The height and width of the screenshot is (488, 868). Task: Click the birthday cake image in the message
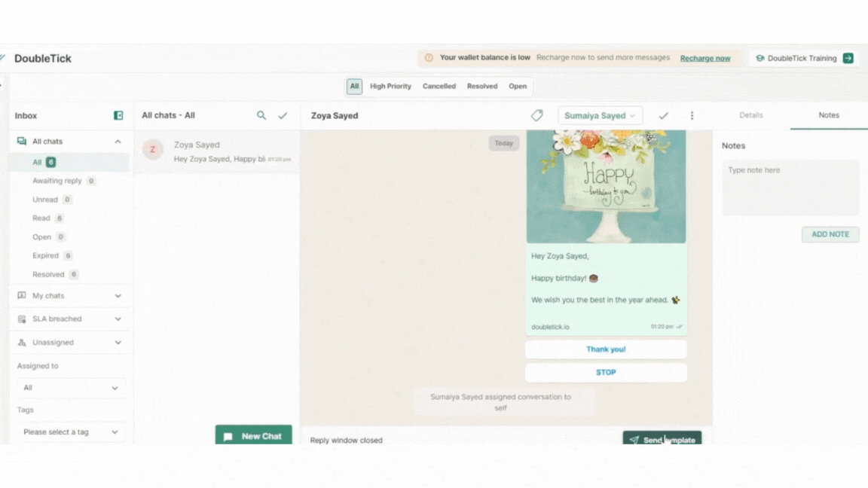click(x=606, y=186)
